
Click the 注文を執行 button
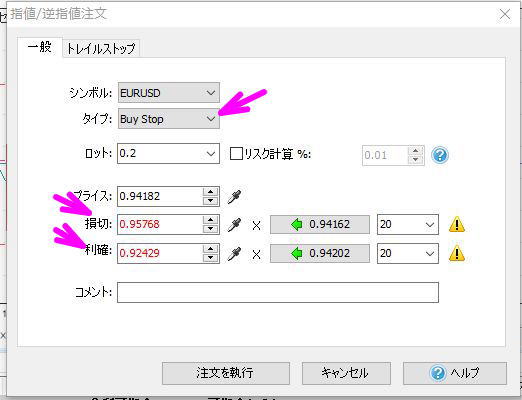pyautogui.click(x=226, y=373)
